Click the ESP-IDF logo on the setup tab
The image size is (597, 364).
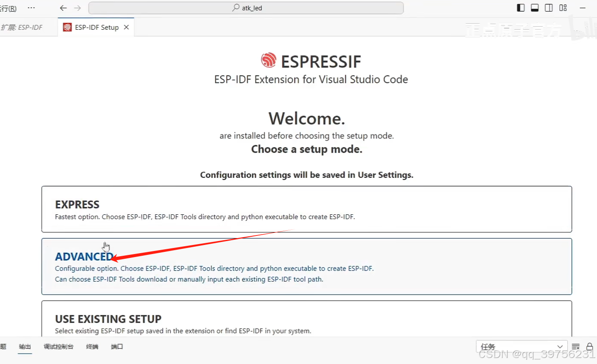pyautogui.click(x=67, y=27)
